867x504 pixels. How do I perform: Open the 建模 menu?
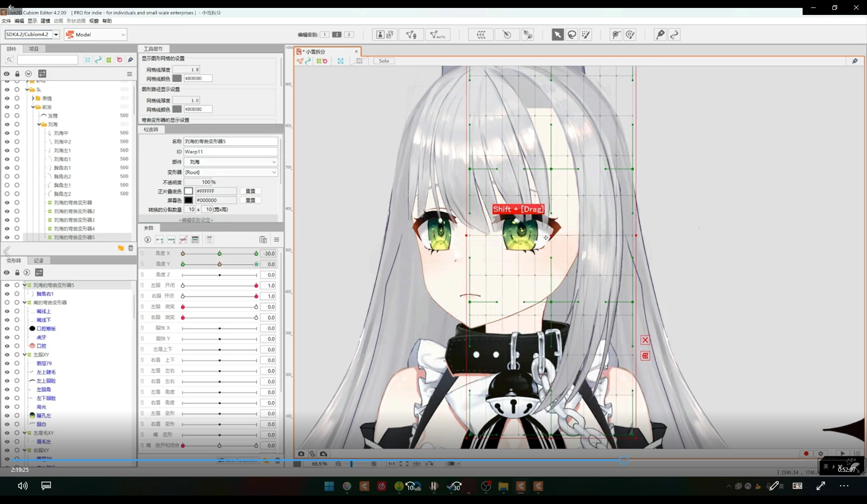(x=45, y=21)
